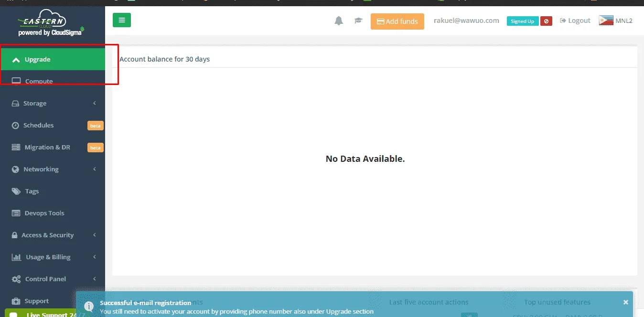This screenshot has height=317, width=644.
Task: Click the Logout link
Action: pyautogui.click(x=575, y=21)
